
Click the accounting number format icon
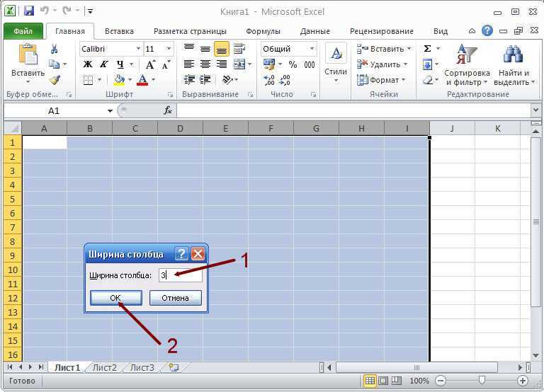(x=269, y=64)
